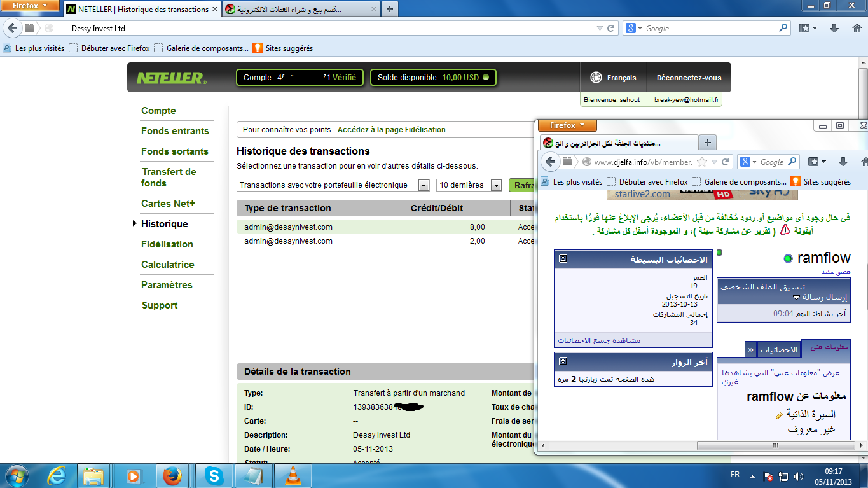
Task: Click the Solde disponible 10,00 USD box
Action: [x=433, y=78]
